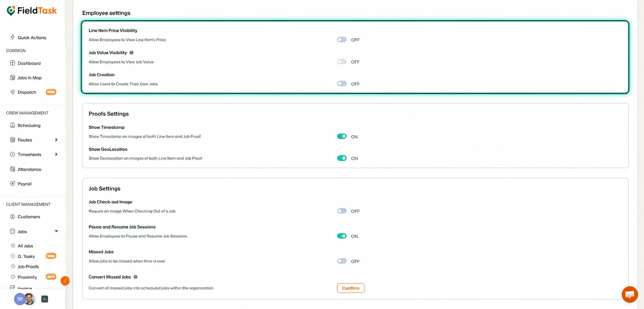Collapse sidebar with orange arrow button
Image resolution: width=644 pixels, height=309 pixels.
(x=65, y=281)
